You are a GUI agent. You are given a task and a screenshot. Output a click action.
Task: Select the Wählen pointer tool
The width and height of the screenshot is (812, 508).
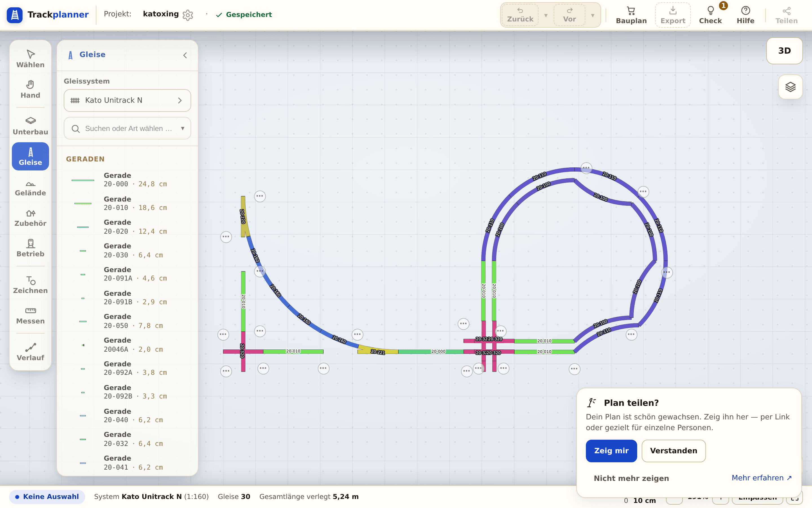tap(30, 59)
